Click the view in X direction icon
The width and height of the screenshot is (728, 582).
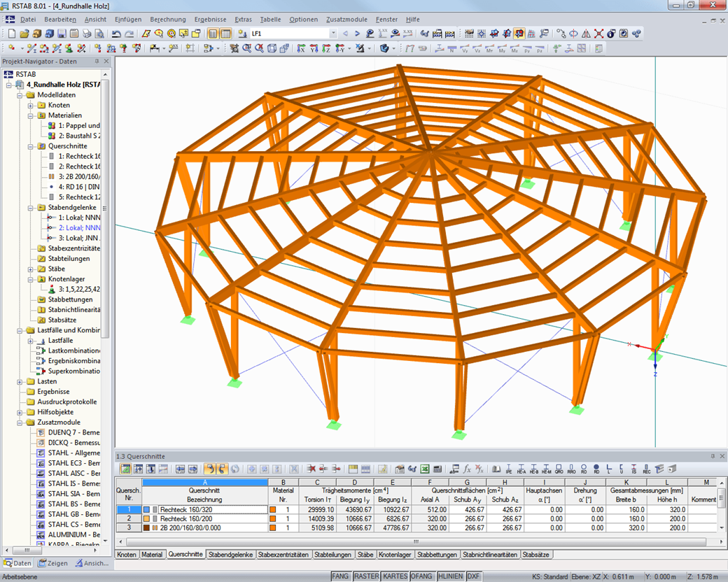(x=301, y=48)
